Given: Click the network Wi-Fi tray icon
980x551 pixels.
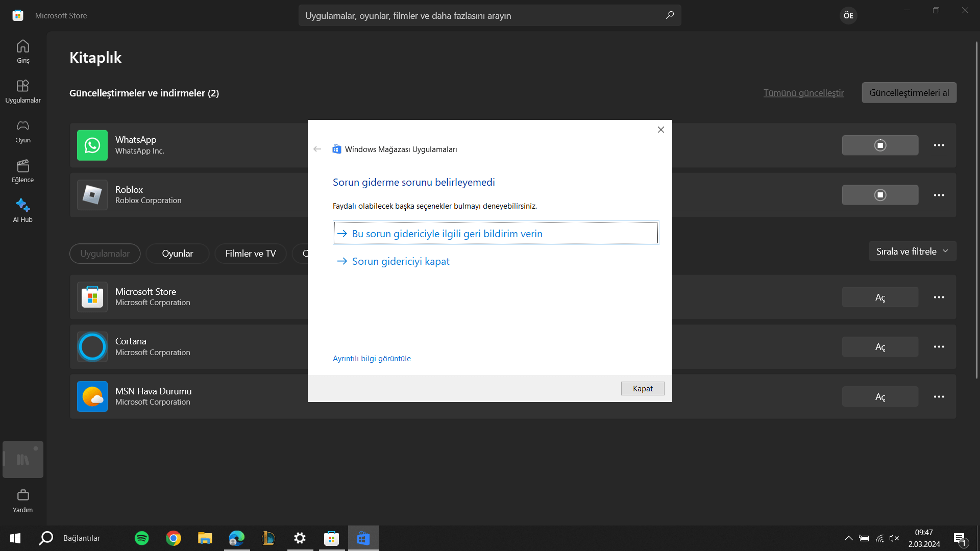Looking at the screenshot, I should click(879, 538).
